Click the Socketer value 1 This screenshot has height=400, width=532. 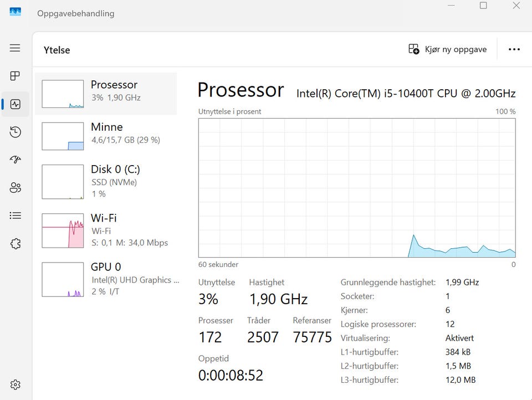click(448, 296)
